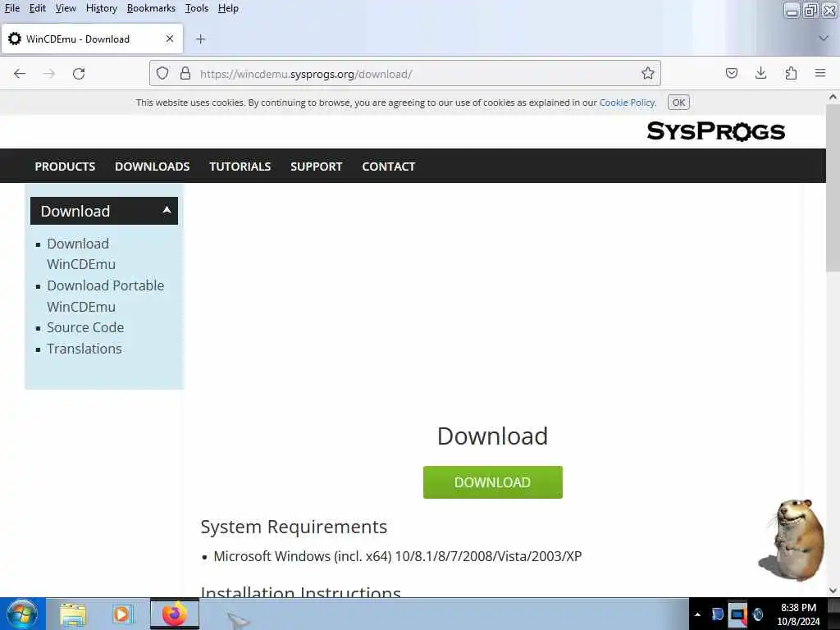Close the WinCDEmu - Download tab
The height and width of the screenshot is (630, 840).
pyautogui.click(x=170, y=39)
